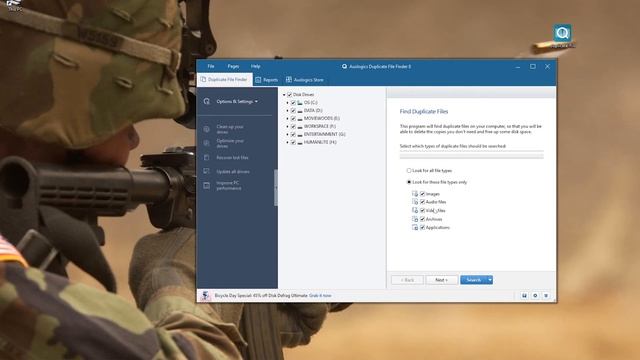Click the down-arrow icon in the status bar

(546, 296)
